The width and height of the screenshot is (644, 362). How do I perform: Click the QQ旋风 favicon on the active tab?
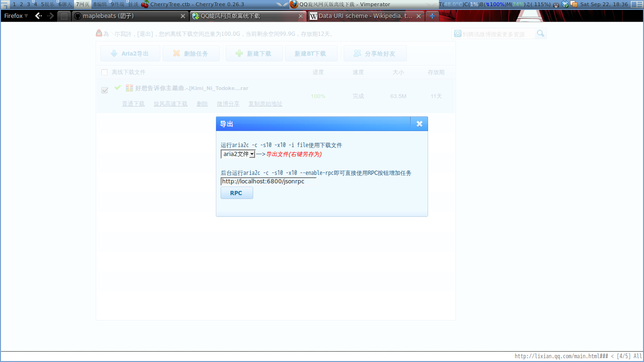[196, 16]
